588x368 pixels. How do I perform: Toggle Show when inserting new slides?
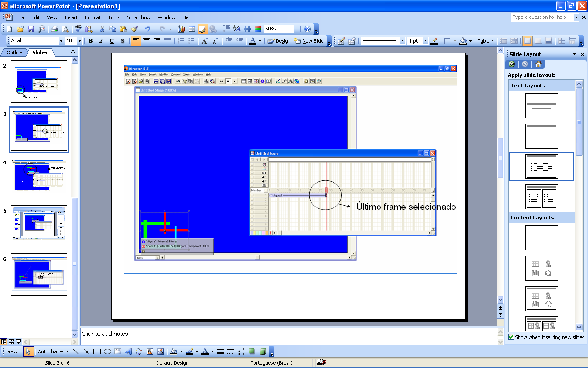(x=511, y=337)
